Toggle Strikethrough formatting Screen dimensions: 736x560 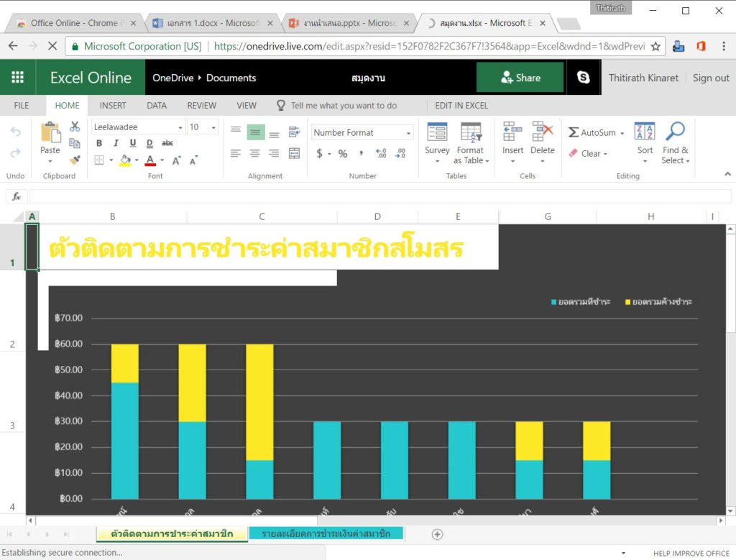click(x=167, y=143)
